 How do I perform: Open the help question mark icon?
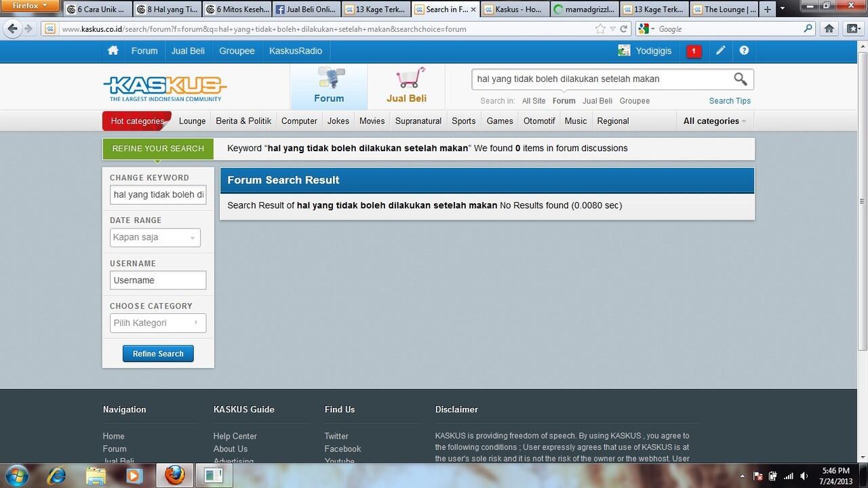point(744,51)
